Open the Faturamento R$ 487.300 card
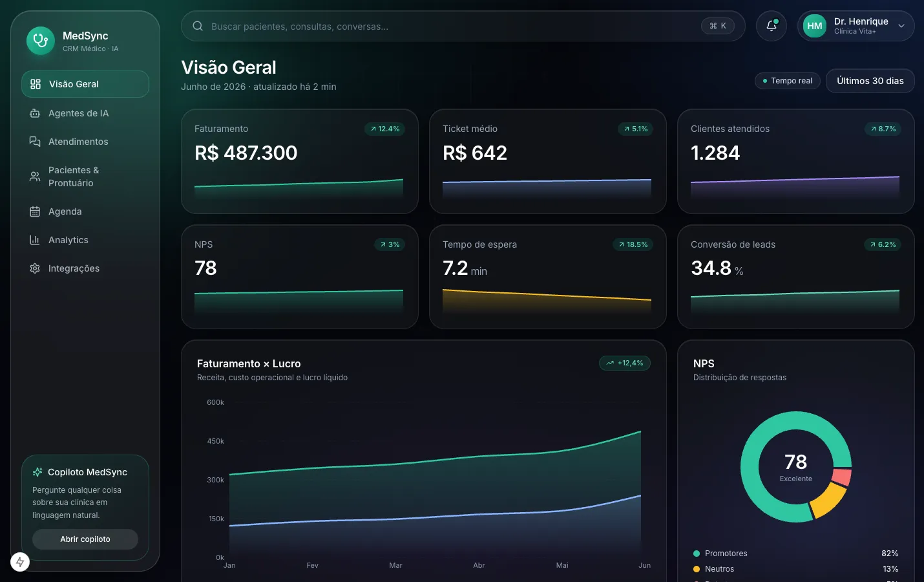Image resolution: width=924 pixels, height=582 pixels. [300, 162]
